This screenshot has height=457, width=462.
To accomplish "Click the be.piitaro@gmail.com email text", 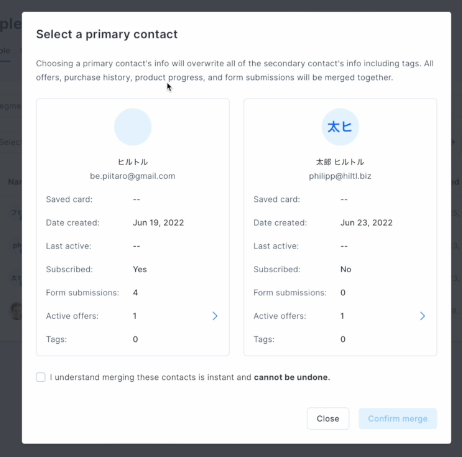I will click(133, 176).
